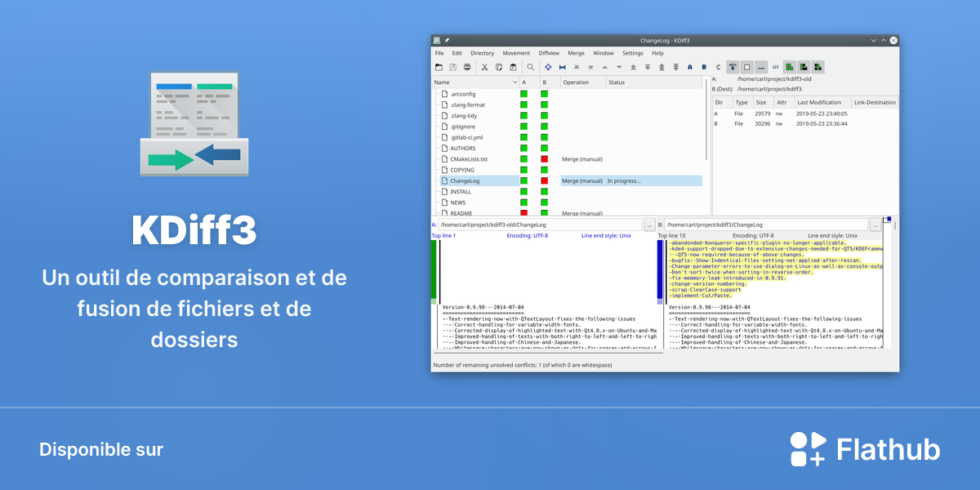Open the Diffview menu
This screenshot has height=490, width=980.
pyautogui.click(x=549, y=53)
